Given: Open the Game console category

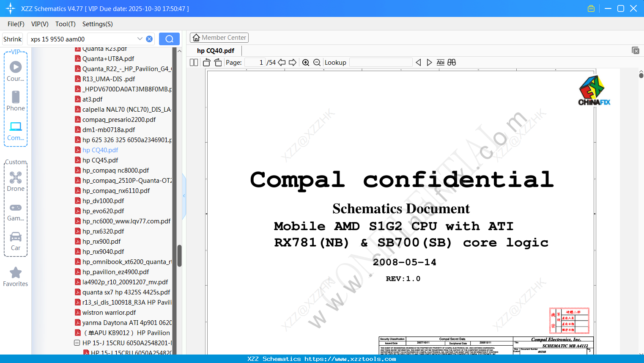Looking at the screenshot, I should pyautogui.click(x=16, y=212).
